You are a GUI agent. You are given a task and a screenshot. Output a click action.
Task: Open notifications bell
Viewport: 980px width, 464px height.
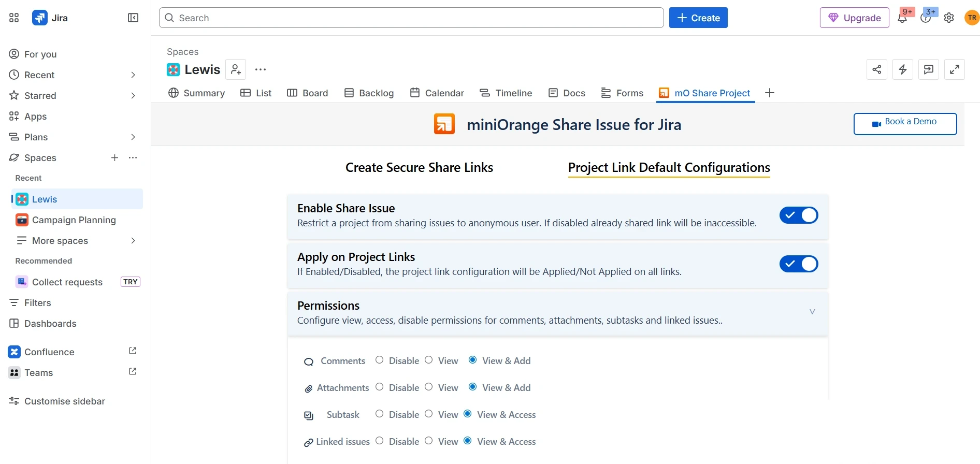point(902,18)
